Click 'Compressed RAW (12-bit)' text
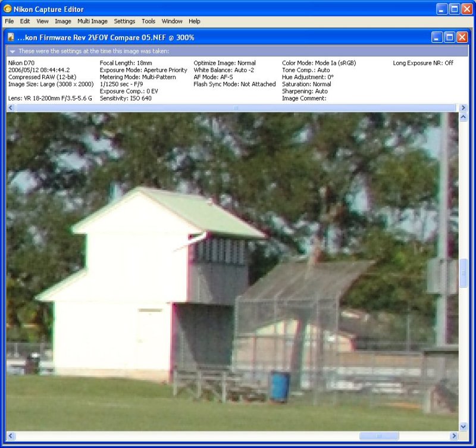The width and height of the screenshot is (476, 448). click(42, 77)
